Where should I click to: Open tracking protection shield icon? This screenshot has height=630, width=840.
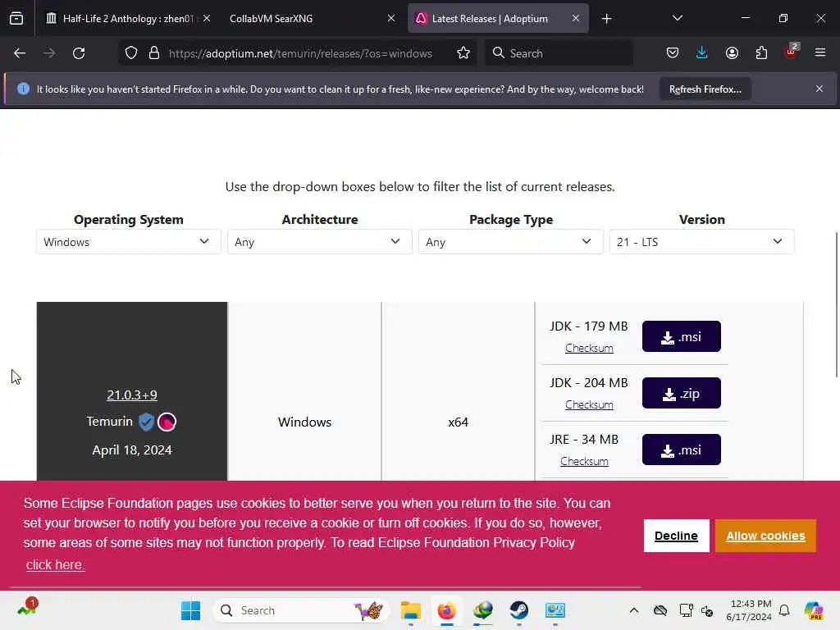(131, 53)
